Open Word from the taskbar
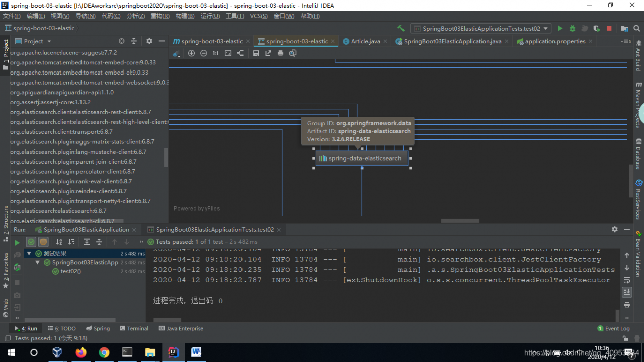644x362 pixels. (x=196, y=352)
